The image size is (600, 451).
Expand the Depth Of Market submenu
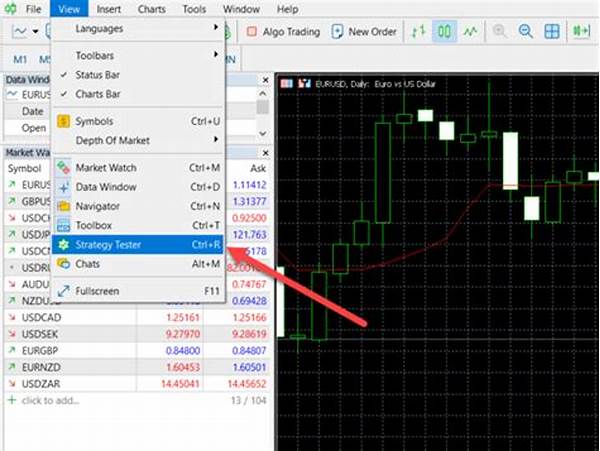pos(138,140)
